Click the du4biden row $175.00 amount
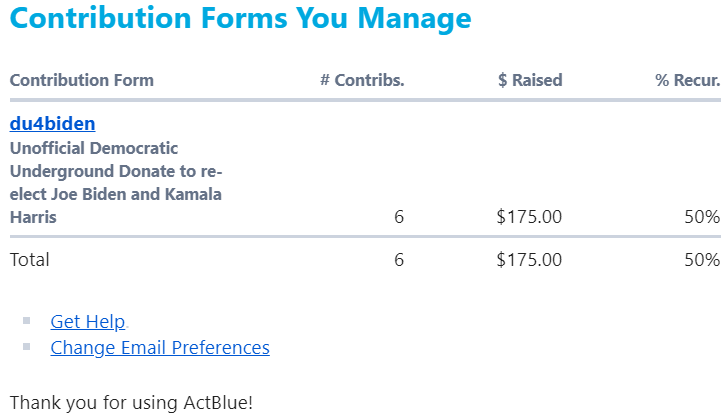The width and height of the screenshot is (728, 418). 529,217
